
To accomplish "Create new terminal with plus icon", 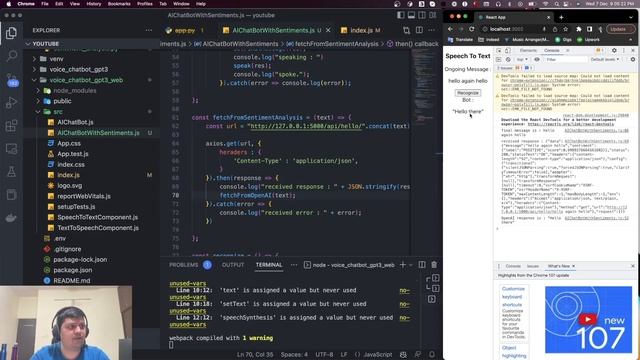I will pyautogui.click(x=403, y=265).
